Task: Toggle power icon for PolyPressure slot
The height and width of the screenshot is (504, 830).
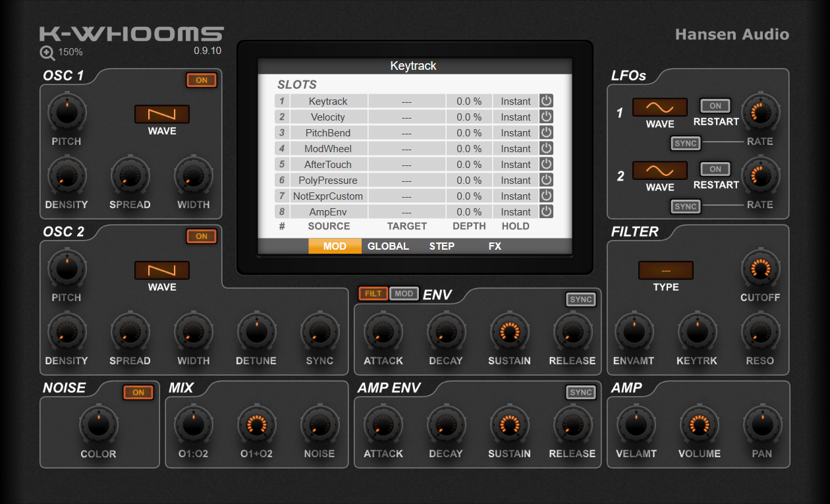Action: [547, 180]
